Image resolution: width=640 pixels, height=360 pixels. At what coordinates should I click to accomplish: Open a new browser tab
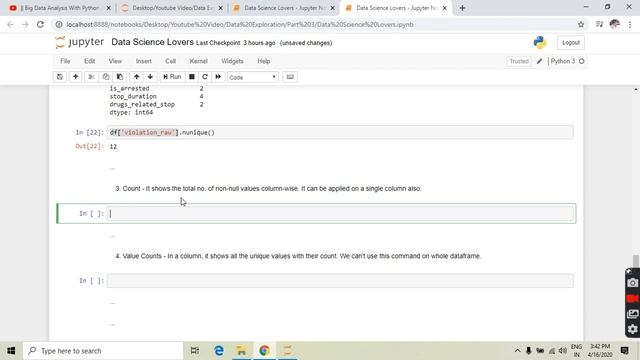[x=462, y=8]
